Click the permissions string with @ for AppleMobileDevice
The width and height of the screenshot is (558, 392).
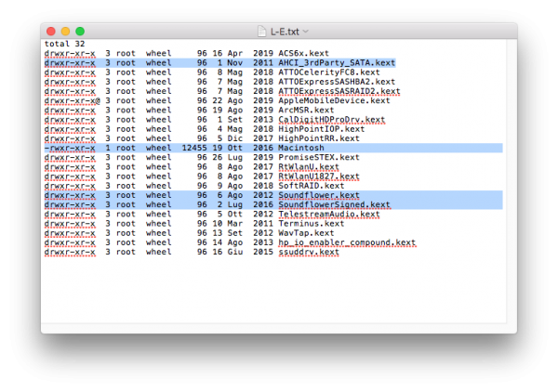73,100
